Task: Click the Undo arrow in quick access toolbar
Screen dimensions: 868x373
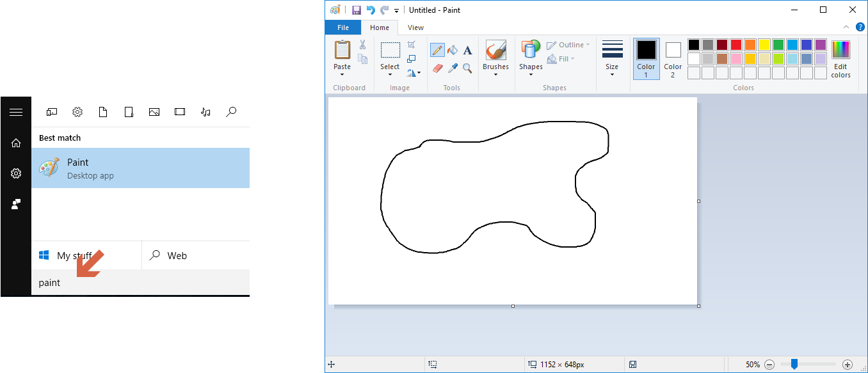Action: [370, 10]
